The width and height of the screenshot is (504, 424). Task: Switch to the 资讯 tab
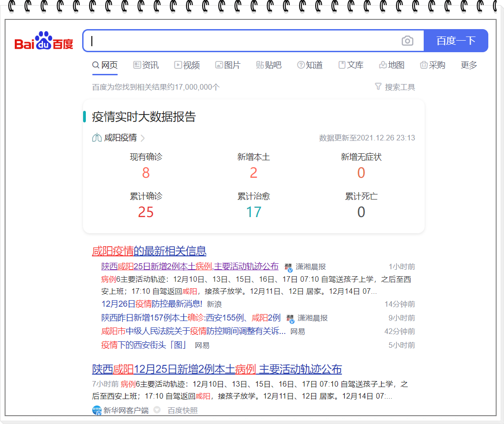[x=146, y=65]
